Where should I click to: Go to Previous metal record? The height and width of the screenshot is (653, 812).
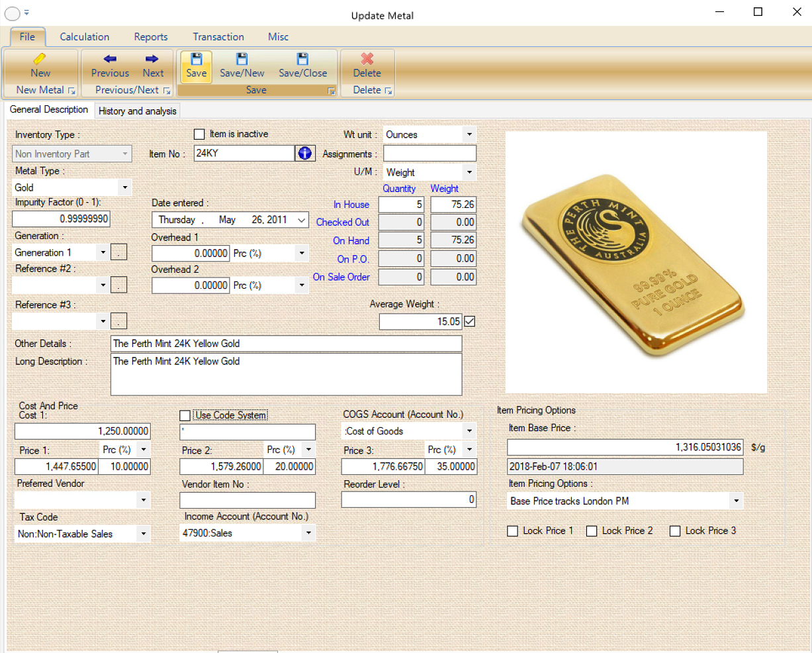pyautogui.click(x=110, y=60)
